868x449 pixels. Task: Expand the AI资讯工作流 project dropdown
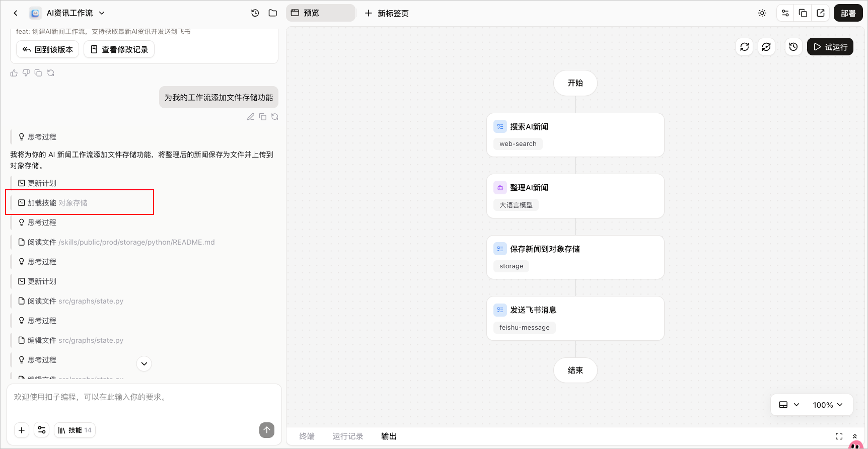tap(102, 13)
